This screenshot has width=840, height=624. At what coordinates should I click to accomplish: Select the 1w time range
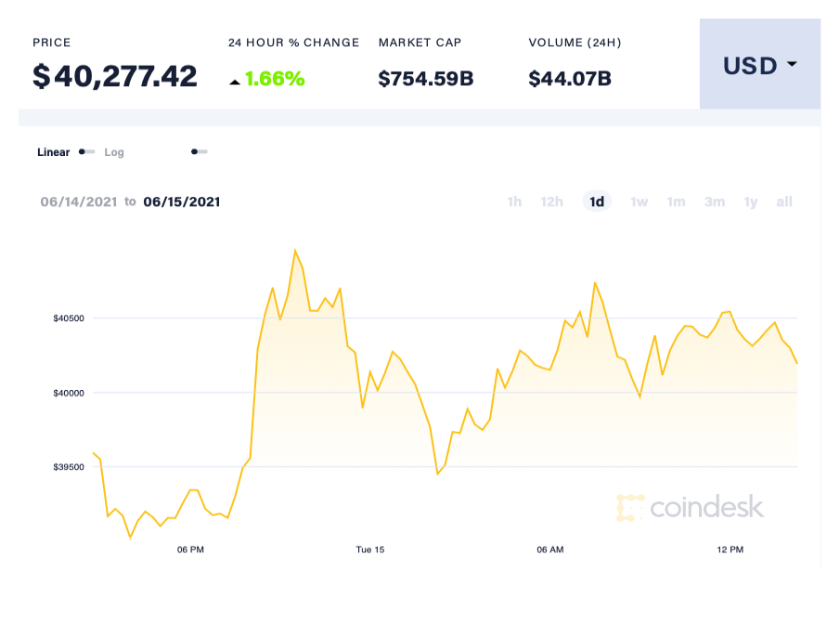tap(639, 201)
